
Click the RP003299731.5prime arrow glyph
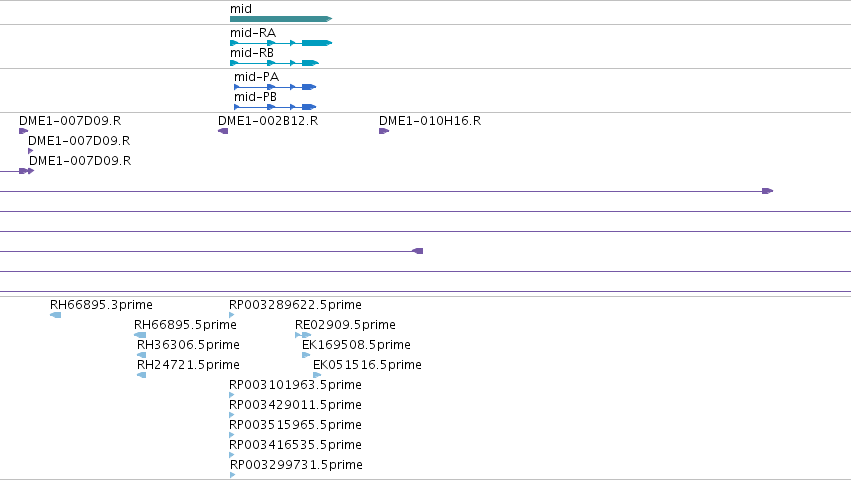pos(233,475)
